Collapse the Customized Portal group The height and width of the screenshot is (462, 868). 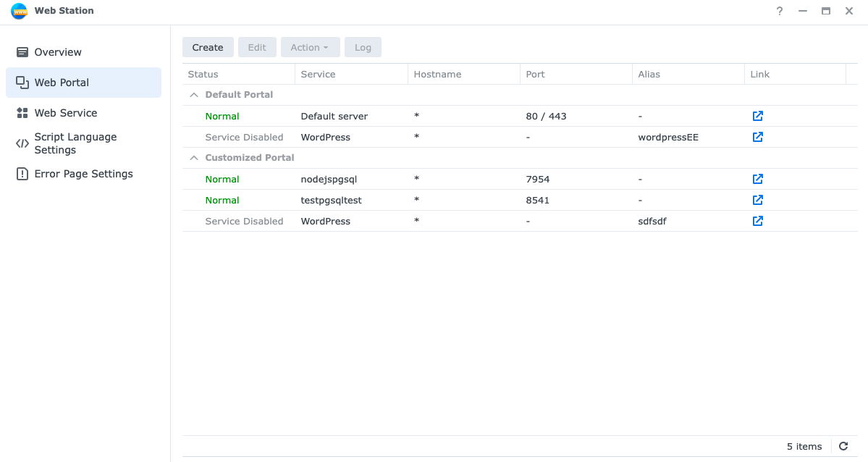(193, 158)
